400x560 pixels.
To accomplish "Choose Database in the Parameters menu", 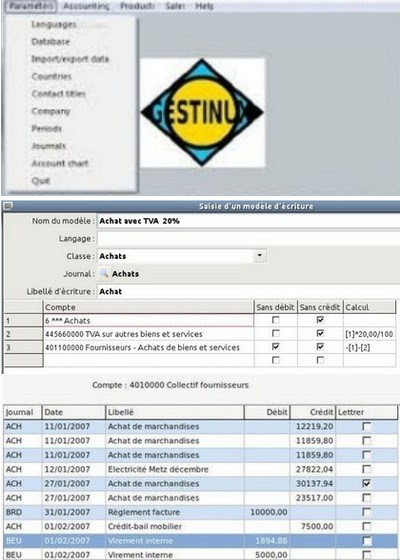I will coord(51,42).
